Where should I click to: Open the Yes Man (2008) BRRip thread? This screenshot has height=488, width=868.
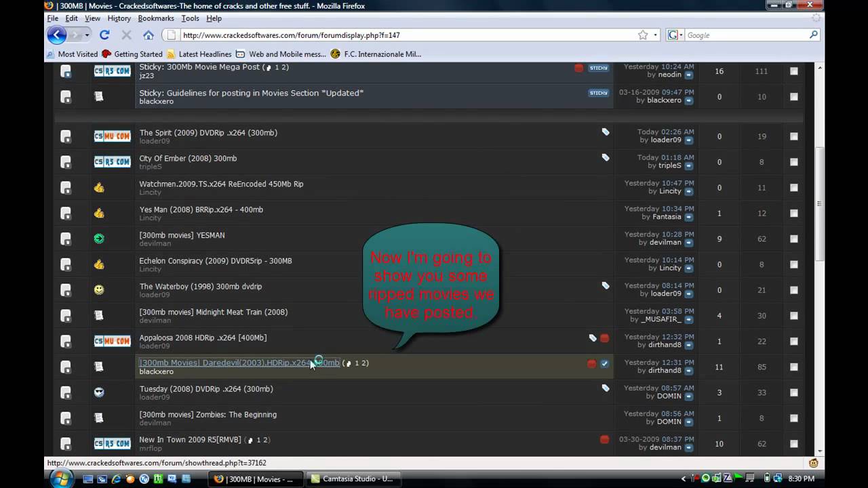tap(201, 209)
